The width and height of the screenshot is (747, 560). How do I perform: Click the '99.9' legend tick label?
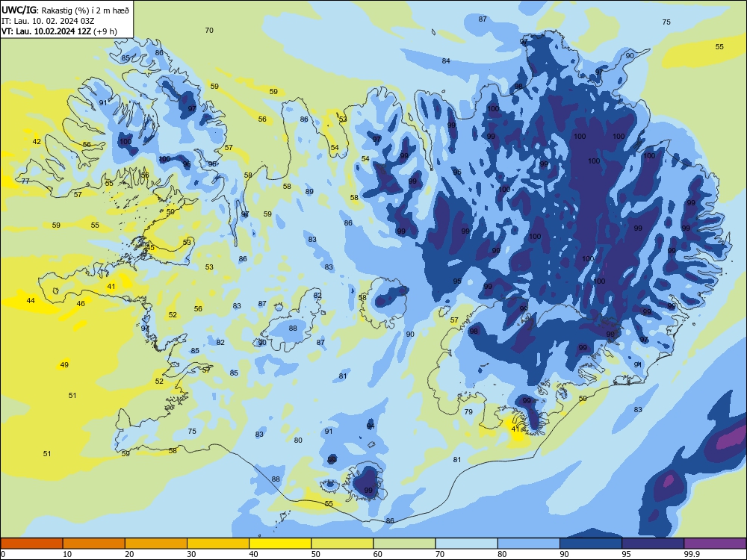coord(691,554)
